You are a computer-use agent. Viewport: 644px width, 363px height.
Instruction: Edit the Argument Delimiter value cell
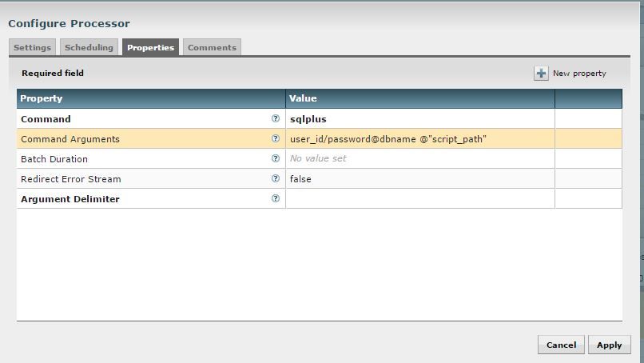[420, 199]
